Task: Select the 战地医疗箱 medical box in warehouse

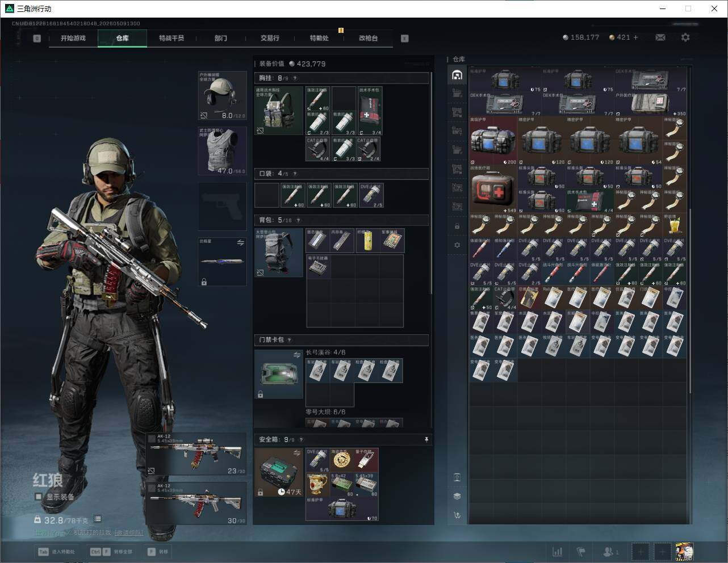Action: click(x=493, y=190)
